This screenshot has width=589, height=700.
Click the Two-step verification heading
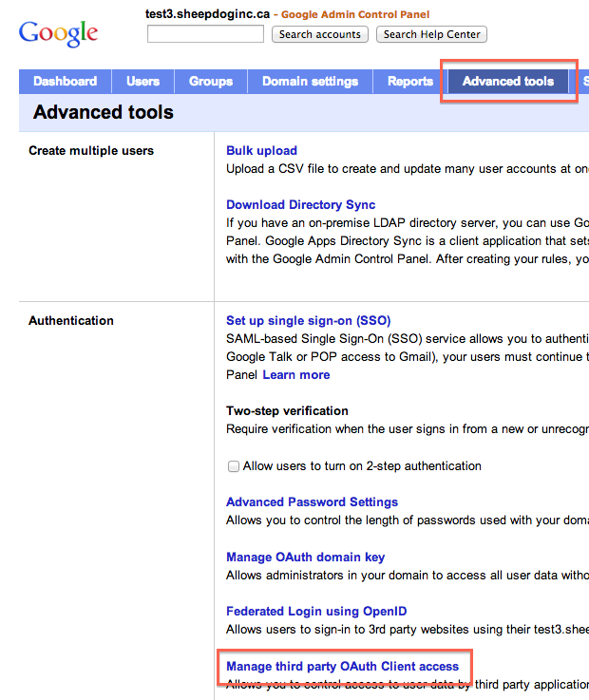287,410
